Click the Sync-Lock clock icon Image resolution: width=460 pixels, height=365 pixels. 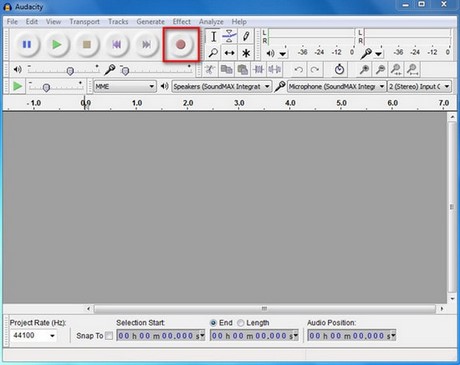click(339, 69)
